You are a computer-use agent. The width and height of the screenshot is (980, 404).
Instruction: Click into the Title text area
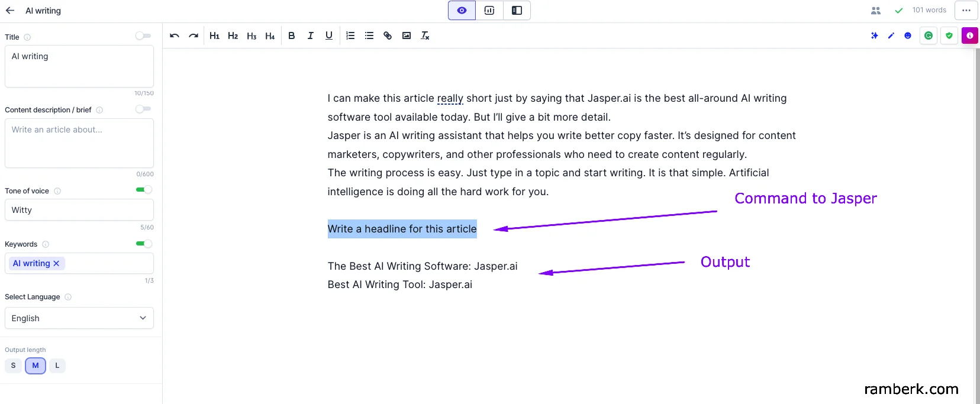79,66
